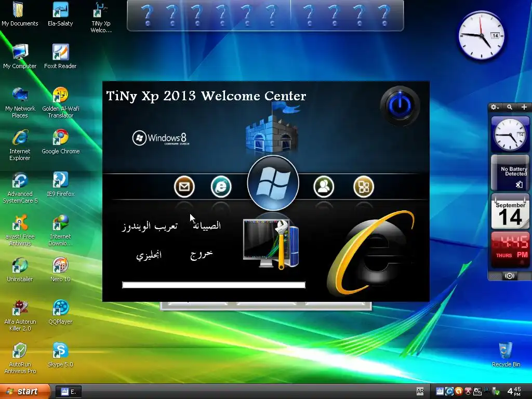Click the sidebar search magnifier icon

[510, 107]
